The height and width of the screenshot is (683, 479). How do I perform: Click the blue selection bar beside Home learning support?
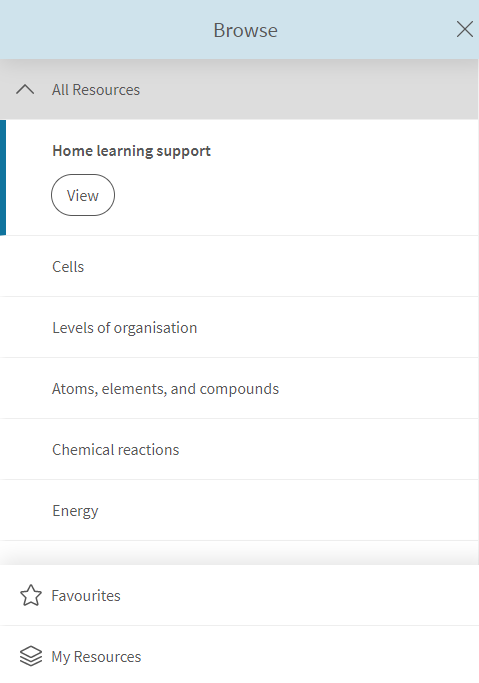3,178
